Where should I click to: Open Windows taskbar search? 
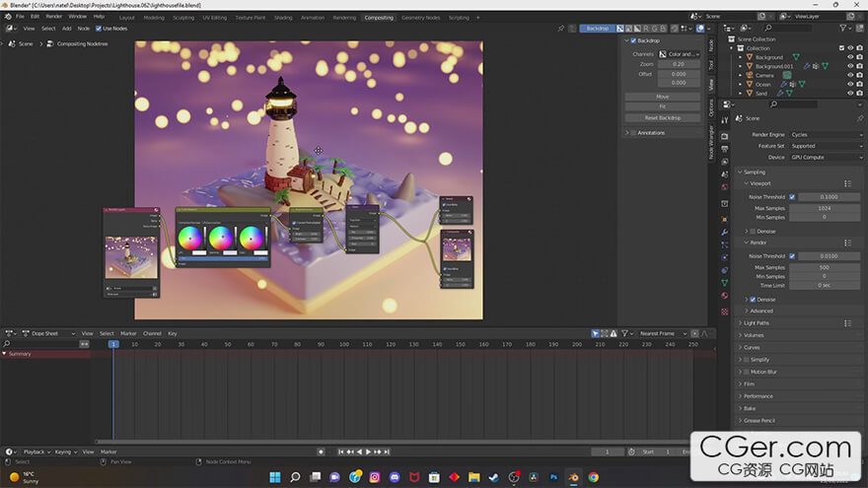coord(295,477)
